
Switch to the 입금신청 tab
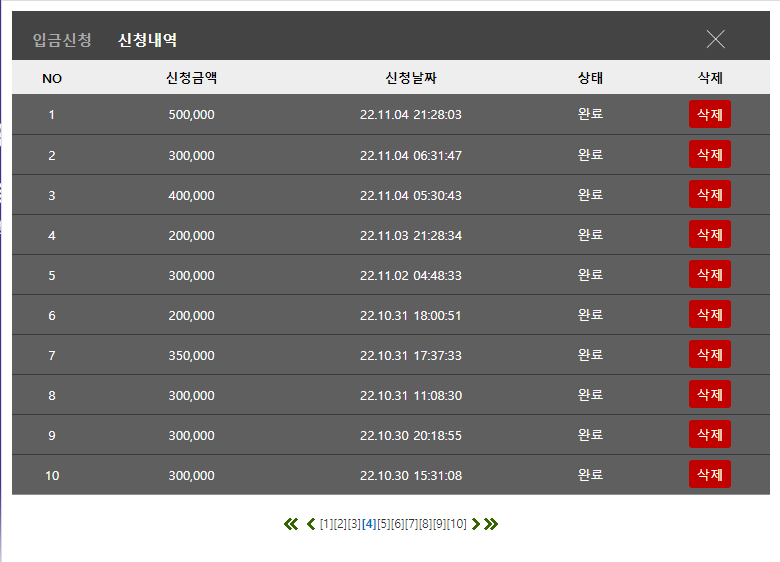click(x=62, y=40)
